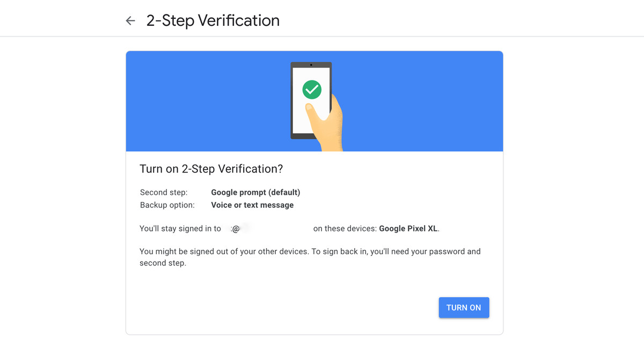Click the 'You might be signed out' paragraph
The width and height of the screenshot is (644, 354).
(x=310, y=257)
